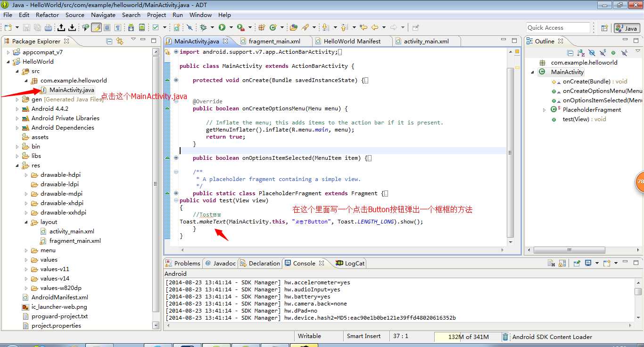Click the Back navigation arrow icon
644x347 pixels.
point(374,27)
